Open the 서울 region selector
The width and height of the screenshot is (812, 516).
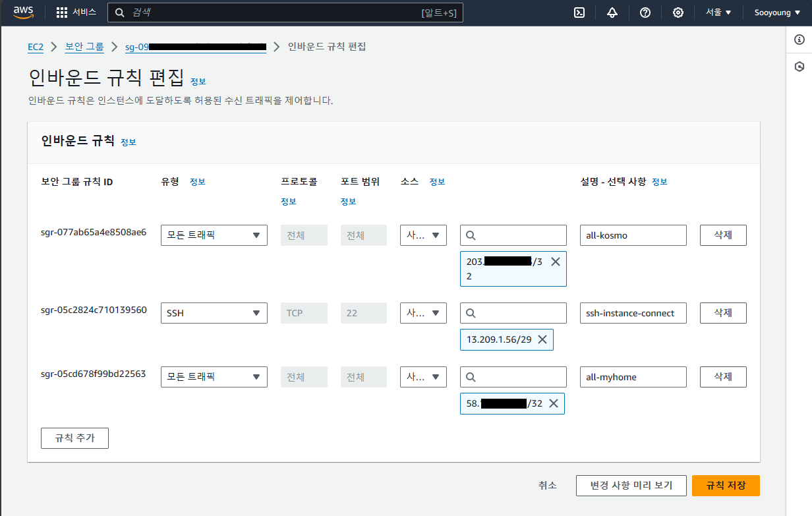click(718, 12)
